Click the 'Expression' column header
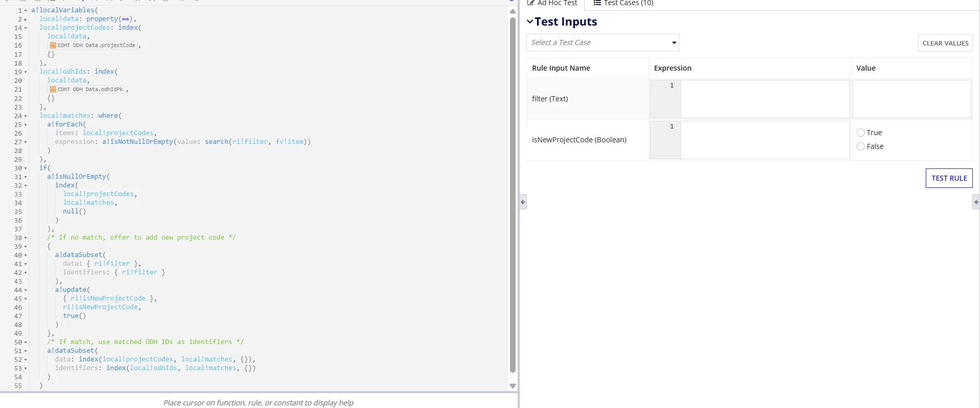The width and height of the screenshot is (980, 408). coord(673,68)
